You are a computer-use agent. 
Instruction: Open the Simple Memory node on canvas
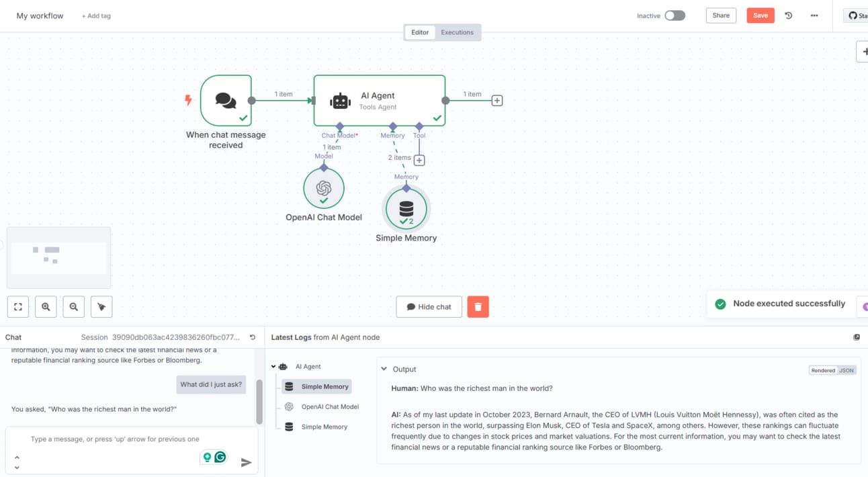click(406, 209)
